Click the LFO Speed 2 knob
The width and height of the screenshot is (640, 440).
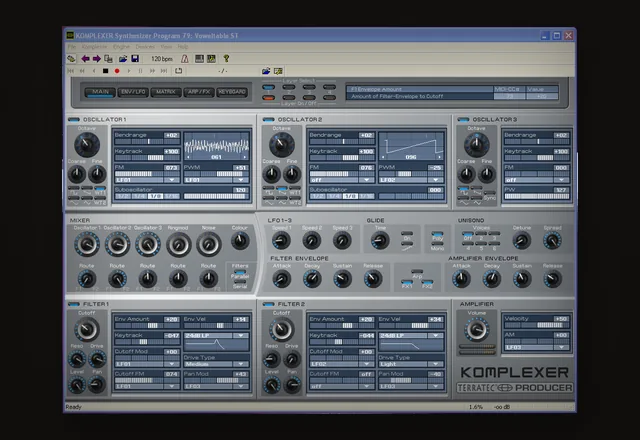click(x=312, y=240)
